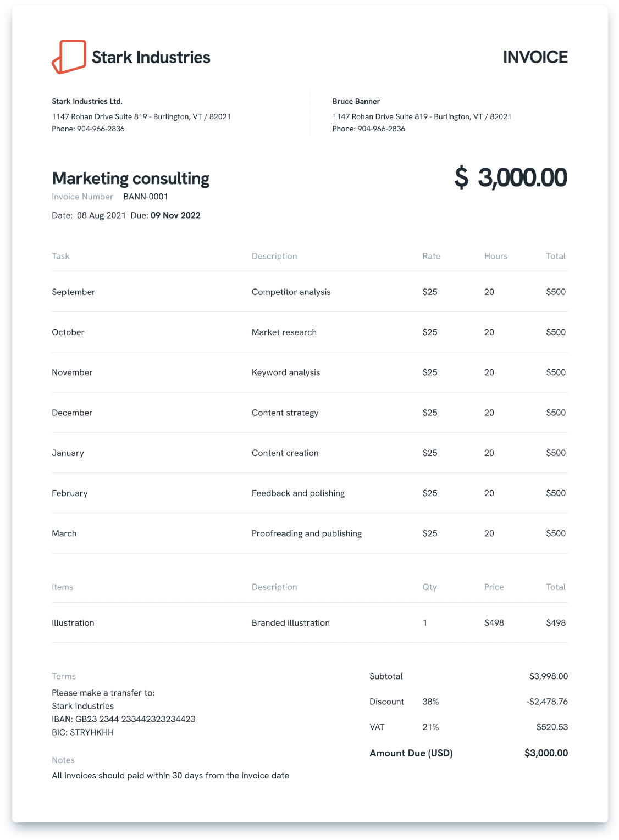Select invoice number BANN-0001
619x840 pixels.
point(145,197)
